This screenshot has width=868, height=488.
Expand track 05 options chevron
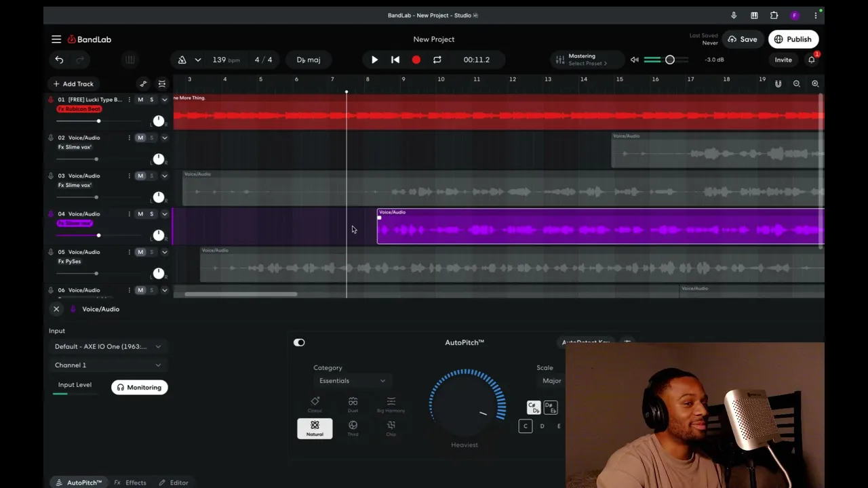pos(164,251)
